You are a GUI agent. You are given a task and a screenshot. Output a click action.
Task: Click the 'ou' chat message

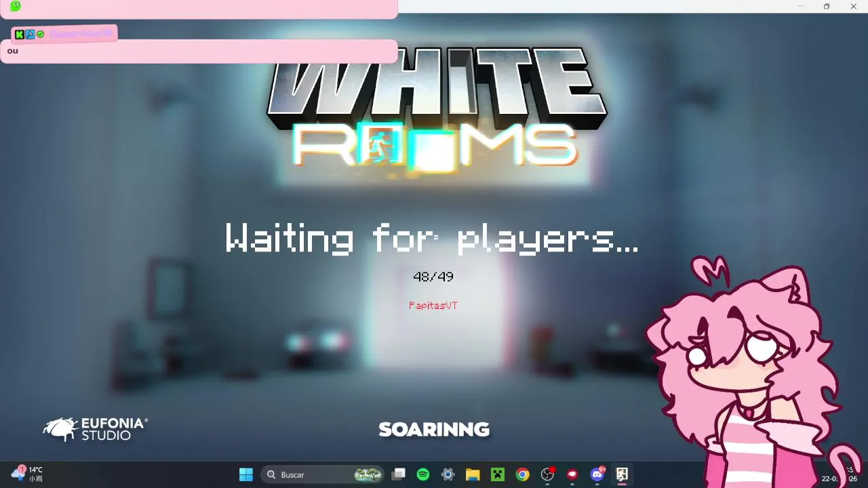[x=13, y=51]
